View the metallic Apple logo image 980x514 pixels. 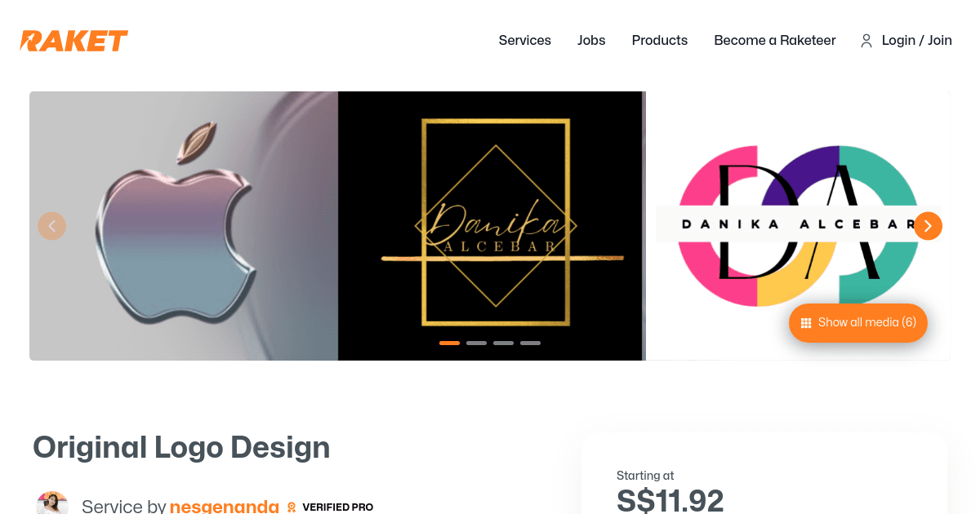184,226
